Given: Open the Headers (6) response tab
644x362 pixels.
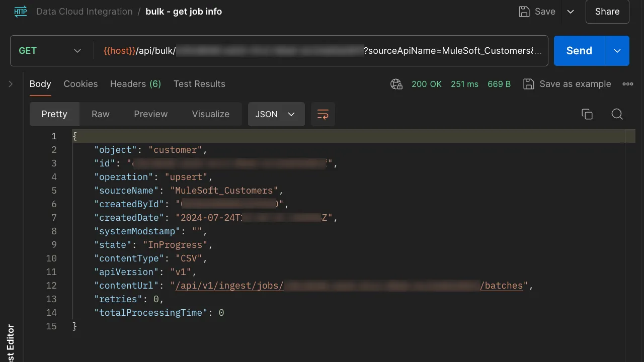Looking at the screenshot, I should tap(135, 84).
